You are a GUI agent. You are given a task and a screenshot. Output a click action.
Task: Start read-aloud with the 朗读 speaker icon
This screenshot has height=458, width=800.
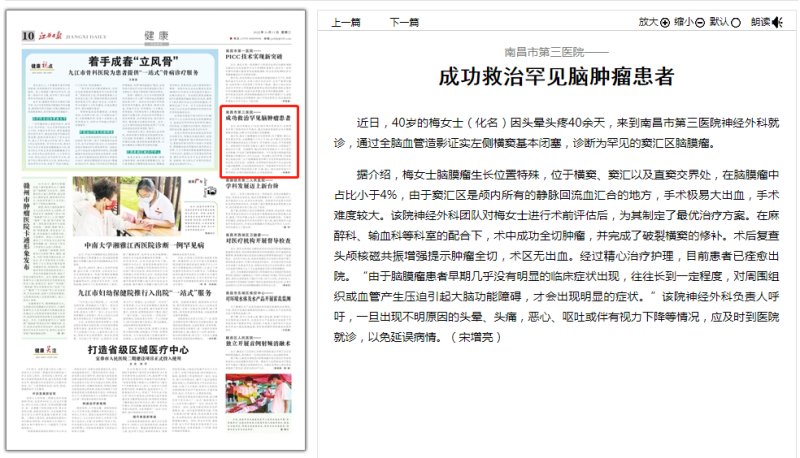pos(777,22)
